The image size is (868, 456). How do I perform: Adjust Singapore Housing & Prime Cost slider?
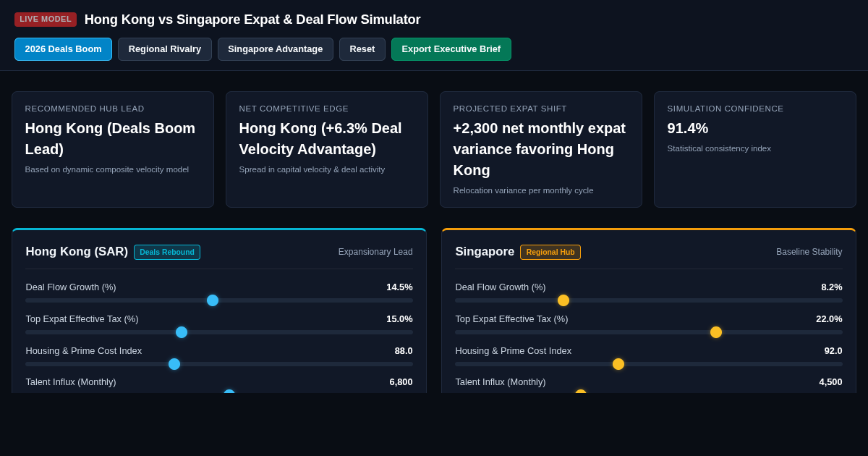649,364
